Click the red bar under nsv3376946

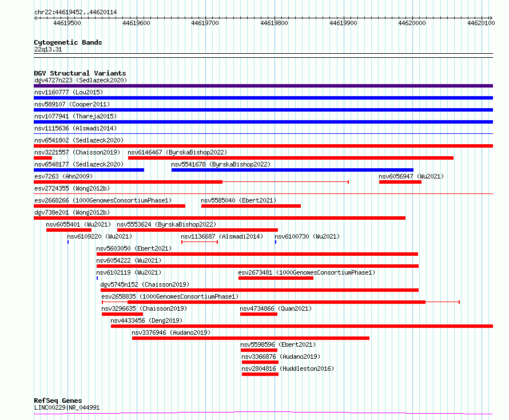pyautogui.click(x=250, y=338)
